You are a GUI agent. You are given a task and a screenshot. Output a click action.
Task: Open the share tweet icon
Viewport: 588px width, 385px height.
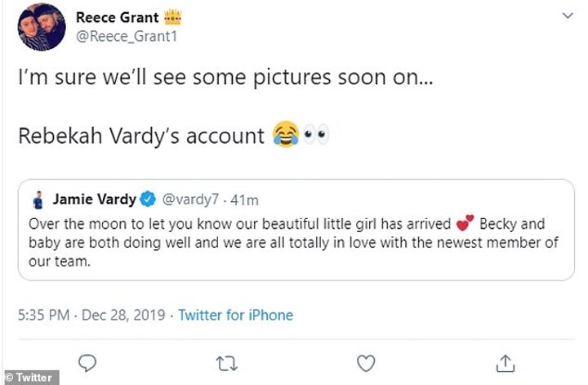coord(506,362)
